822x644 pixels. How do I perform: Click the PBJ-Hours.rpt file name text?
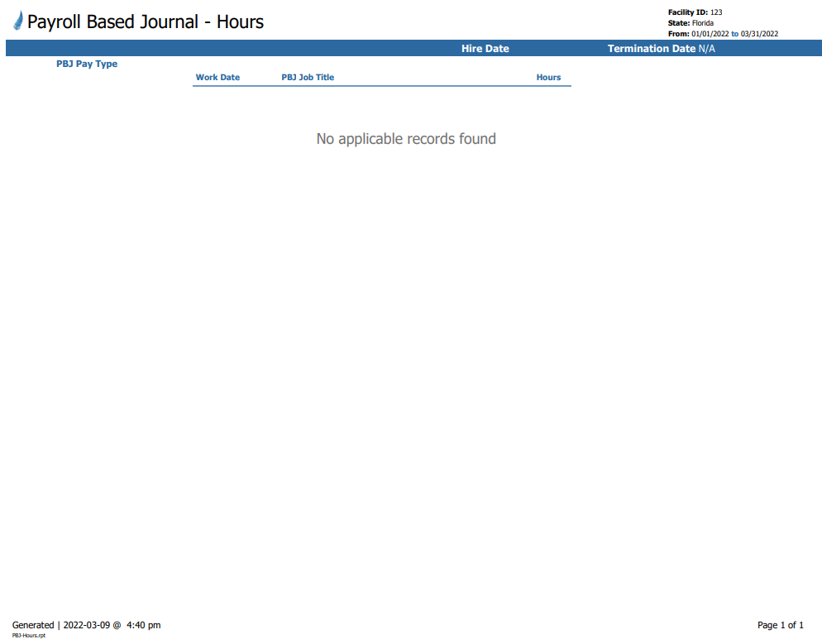(29, 636)
